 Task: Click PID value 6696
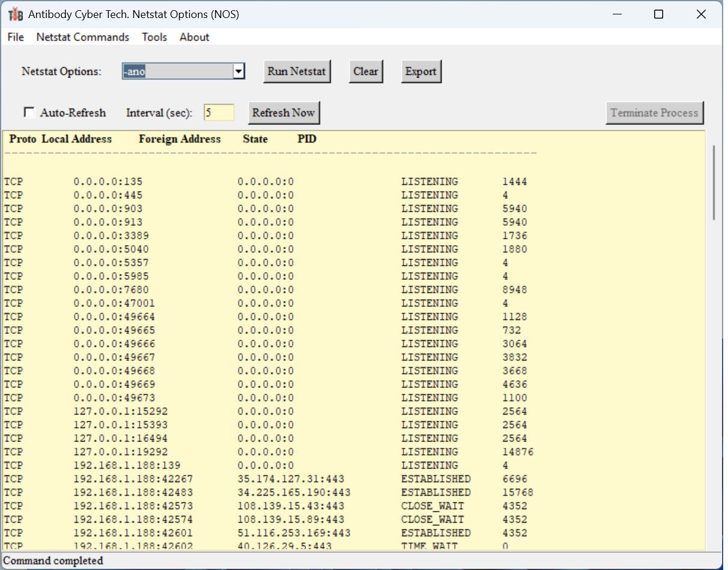coord(515,479)
